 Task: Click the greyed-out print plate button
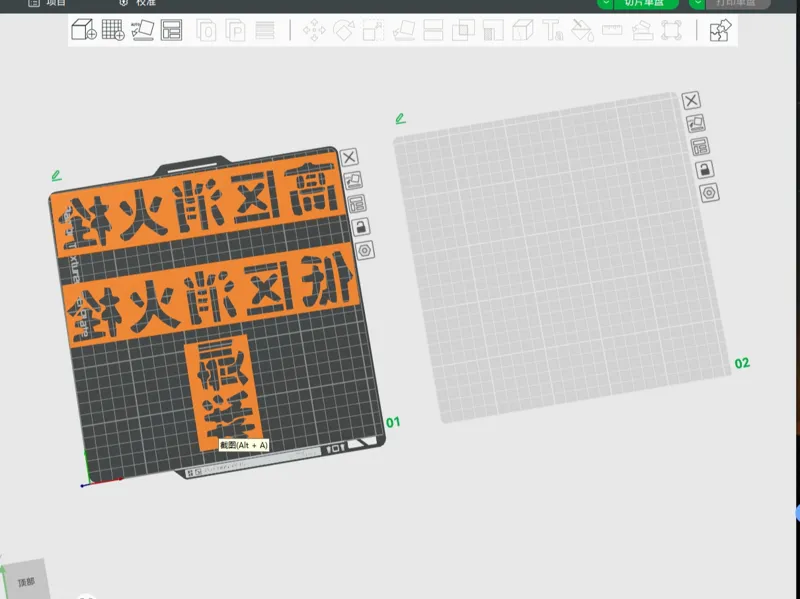[738, 3]
